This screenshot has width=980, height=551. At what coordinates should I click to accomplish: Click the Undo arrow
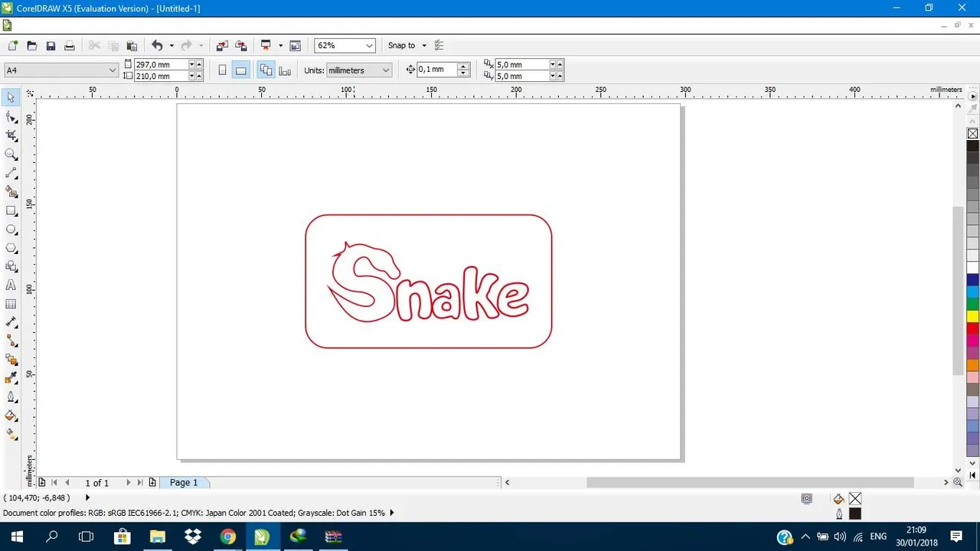157,46
